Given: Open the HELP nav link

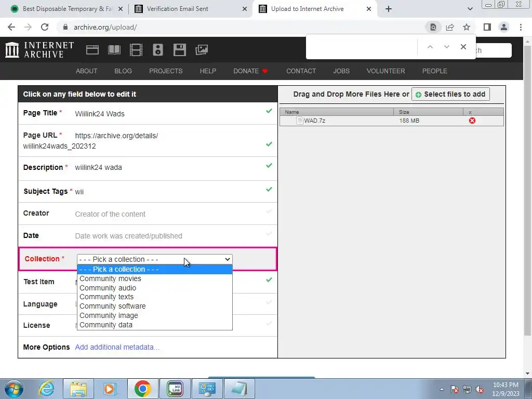Looking at the screenshot, I should (x=208, y=71).
